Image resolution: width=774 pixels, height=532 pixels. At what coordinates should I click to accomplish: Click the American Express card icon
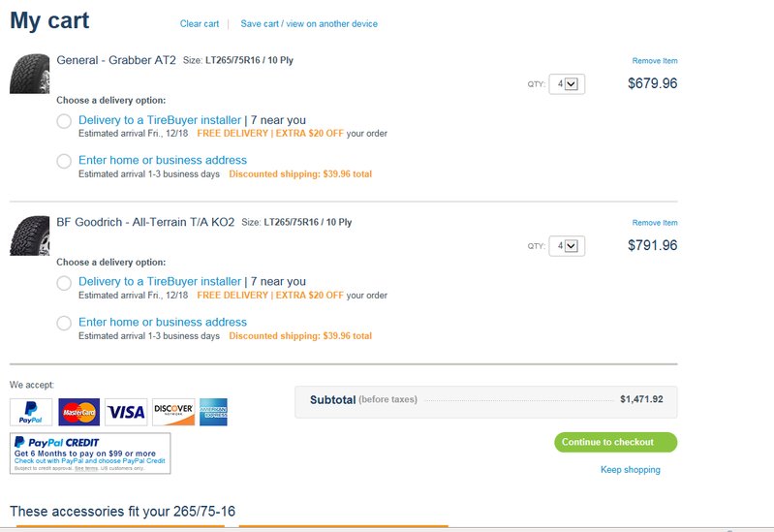pyautogui.click(x=213, y=412)
